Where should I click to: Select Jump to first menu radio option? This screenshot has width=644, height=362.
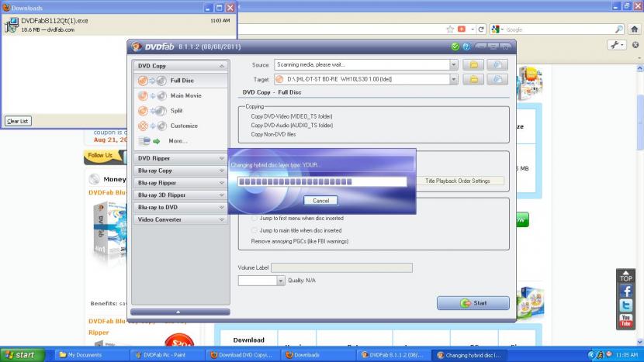[x=254, y=219]
